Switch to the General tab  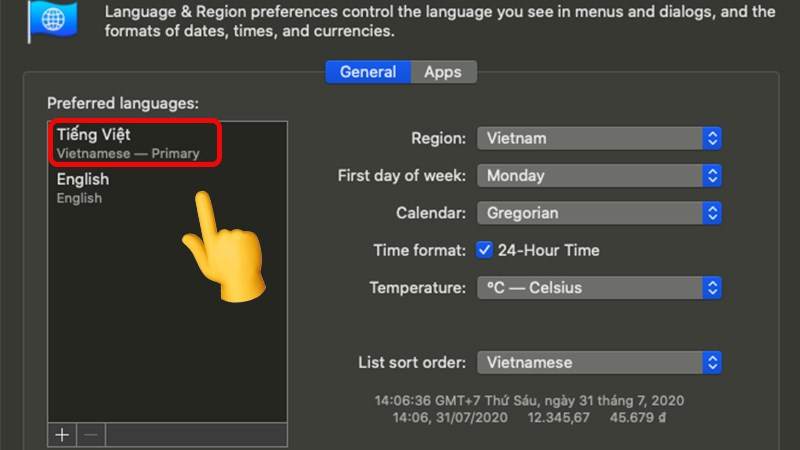[368, 72]
